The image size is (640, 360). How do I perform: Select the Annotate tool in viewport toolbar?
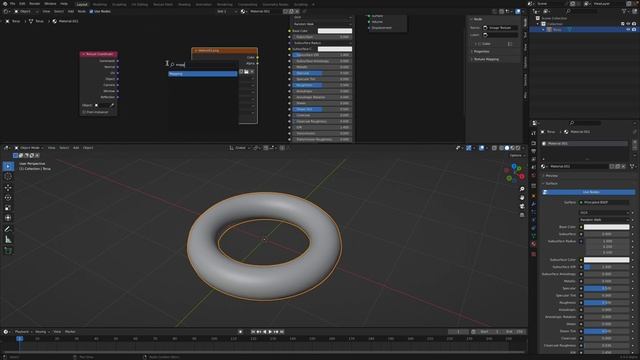[x=8, y=229]
